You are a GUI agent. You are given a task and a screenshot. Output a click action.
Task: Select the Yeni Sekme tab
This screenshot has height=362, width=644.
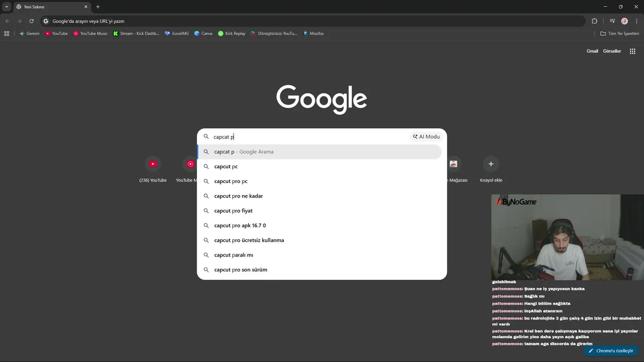click(x=51, y=7)
